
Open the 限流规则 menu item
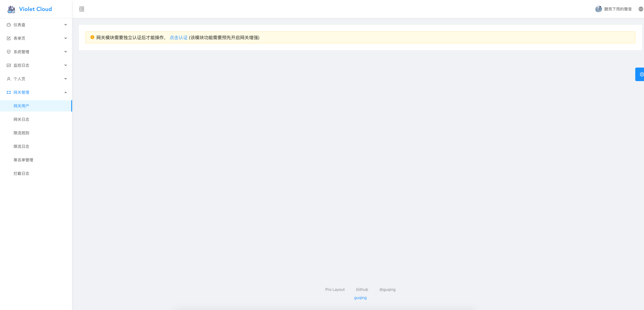click(x=21, y=133)
